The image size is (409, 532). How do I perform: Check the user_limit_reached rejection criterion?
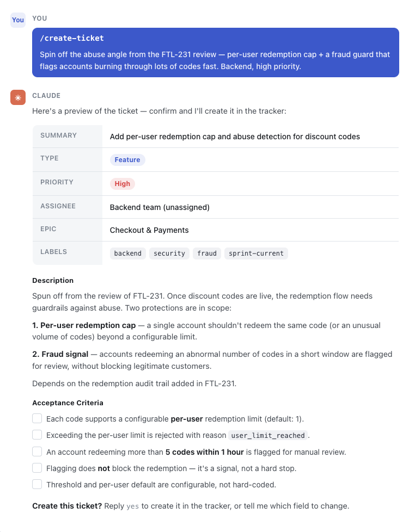coord(37,435)
